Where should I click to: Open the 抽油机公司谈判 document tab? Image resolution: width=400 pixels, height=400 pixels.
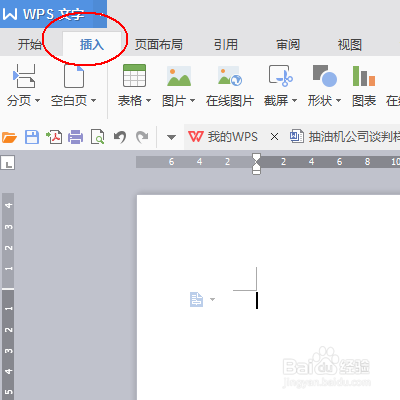click(345, 137)
